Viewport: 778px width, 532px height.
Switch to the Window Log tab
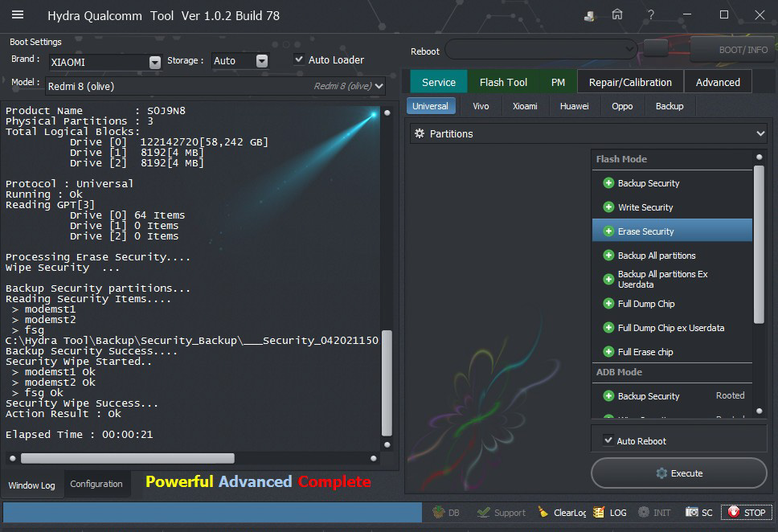point(32,485)
